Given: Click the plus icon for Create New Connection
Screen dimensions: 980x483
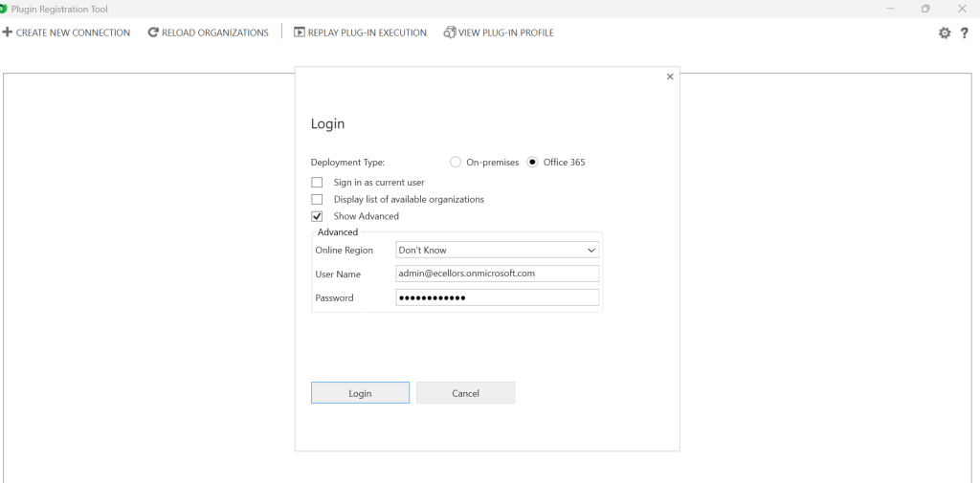Looking at the screenshot, I should (8, 33).
